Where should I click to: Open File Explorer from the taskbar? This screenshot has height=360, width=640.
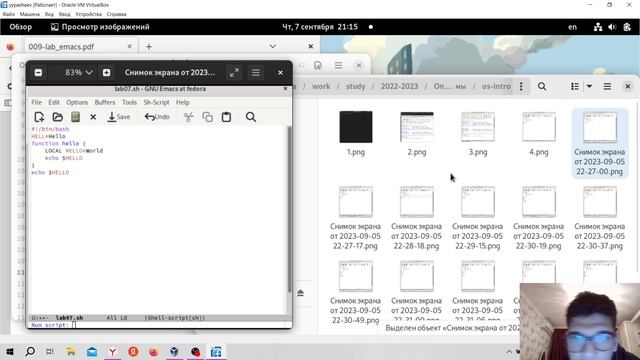click(71, 351)
